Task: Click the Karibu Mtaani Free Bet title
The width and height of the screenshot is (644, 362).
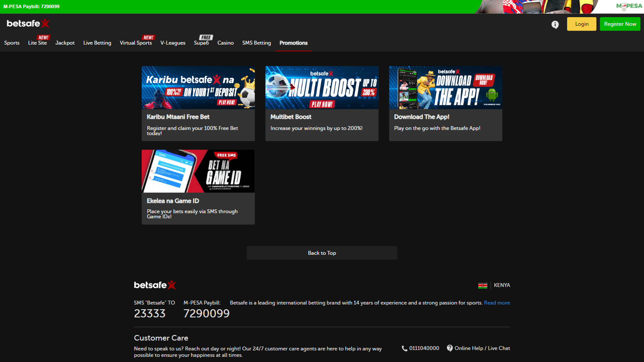Action: point(178,117)
